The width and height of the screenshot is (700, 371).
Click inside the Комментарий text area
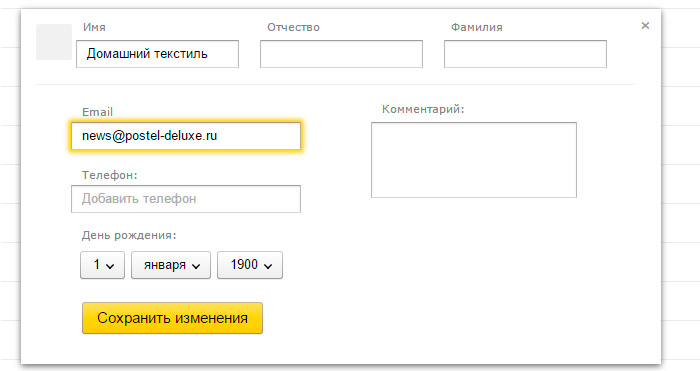point(474,160)
